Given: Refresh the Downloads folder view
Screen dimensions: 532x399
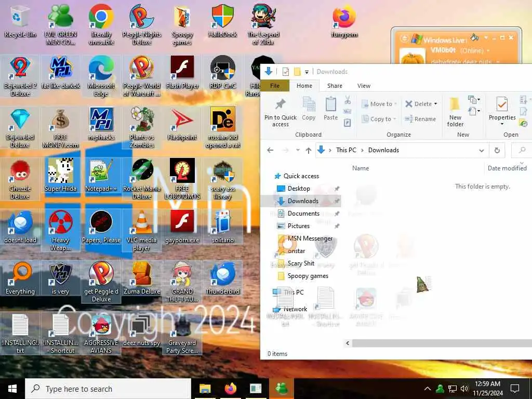Looking at the screenshot, I should point(497,150).
